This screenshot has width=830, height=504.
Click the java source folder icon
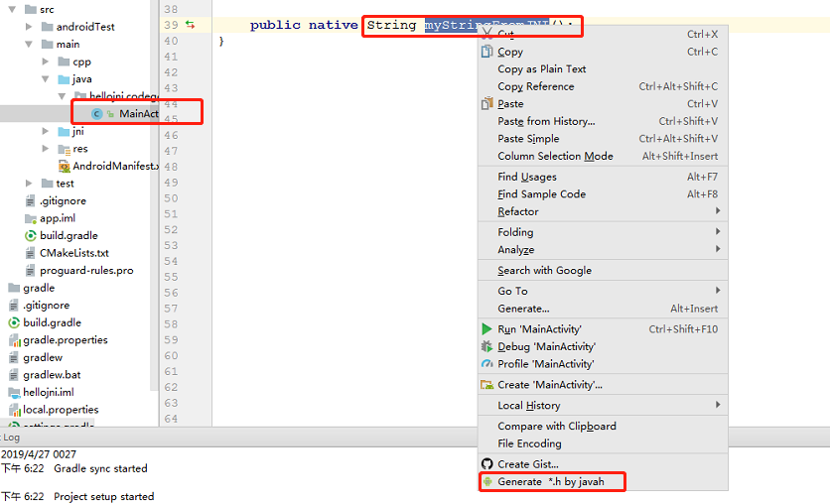coord(64,79)
